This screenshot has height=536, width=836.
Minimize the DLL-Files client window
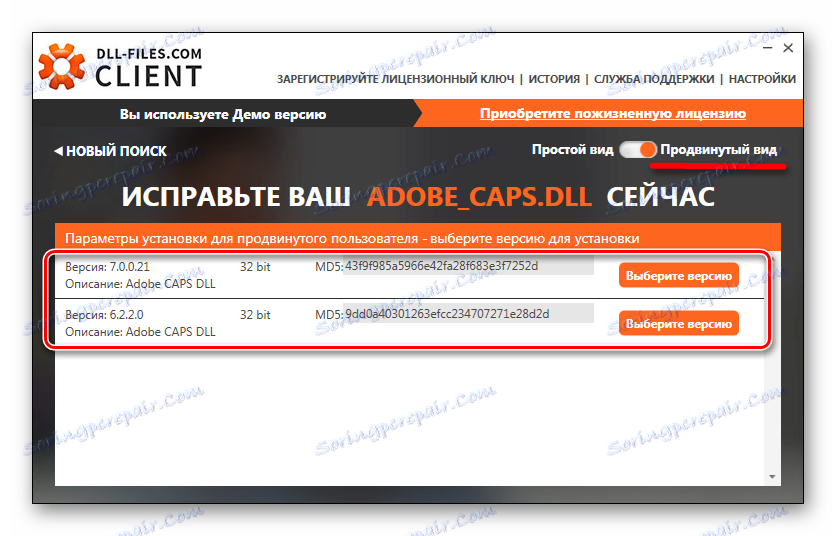(x=768, y=48)
